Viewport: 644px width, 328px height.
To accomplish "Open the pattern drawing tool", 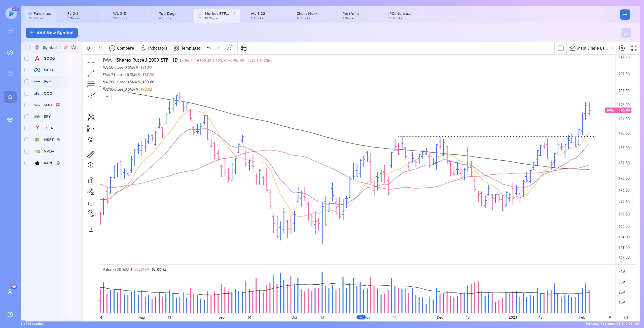I will click(x=91, y=117).
